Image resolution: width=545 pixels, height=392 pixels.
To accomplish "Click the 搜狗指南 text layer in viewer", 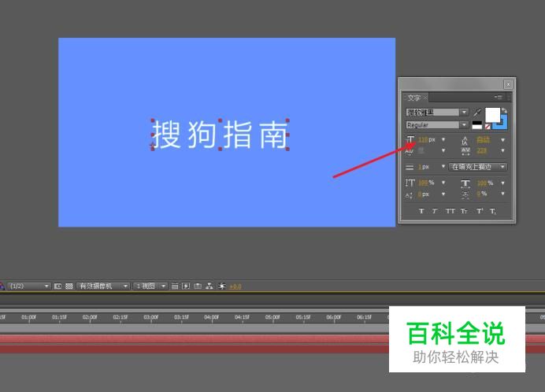I will coord(220,135).
